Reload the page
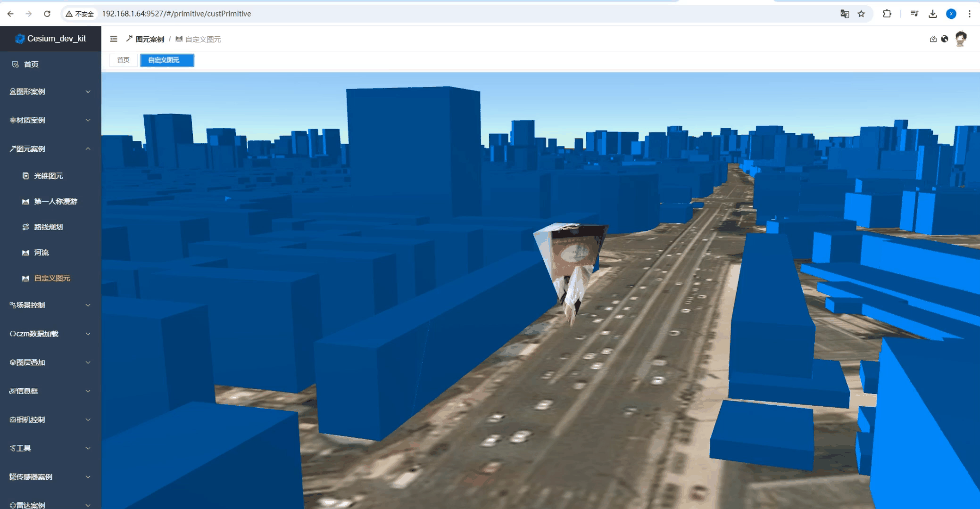This screenshot has height=509, width=980. coord(47,14)
